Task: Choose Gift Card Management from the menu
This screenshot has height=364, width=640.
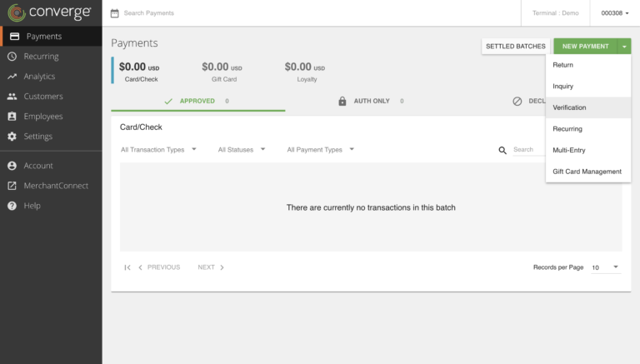Action: 588,172
